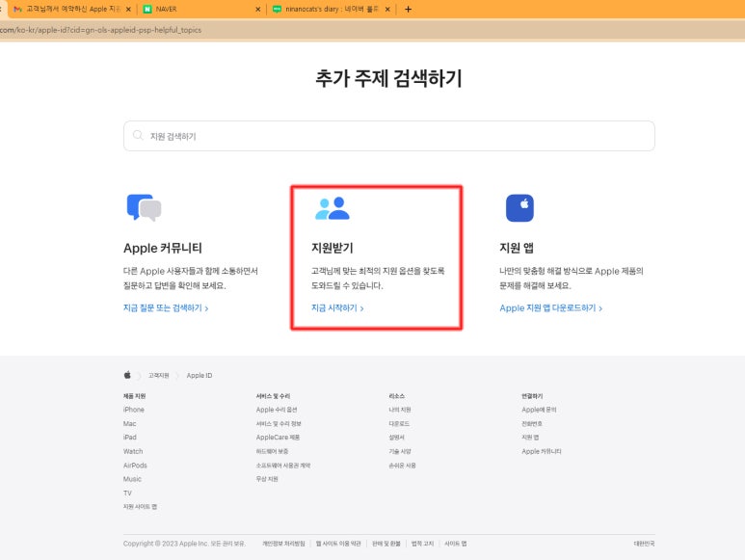This screenshot has height=560, width=745.
Task: Open the AirPods footer link
Action: [135, 465]
